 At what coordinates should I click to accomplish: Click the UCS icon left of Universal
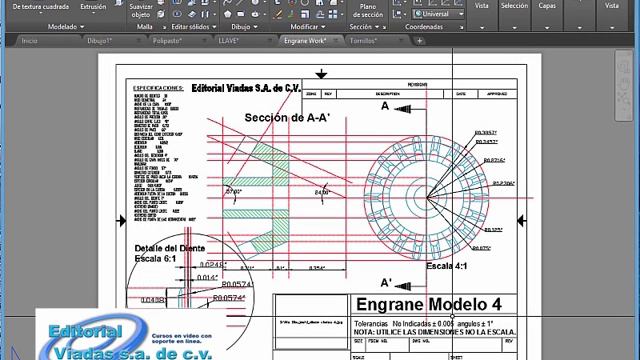(x=397, y=14)
